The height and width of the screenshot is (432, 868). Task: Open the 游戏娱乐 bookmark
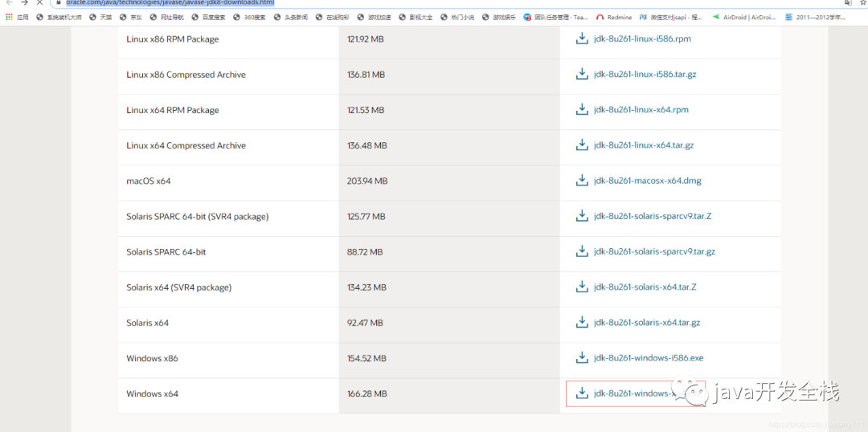click(499, 17)
